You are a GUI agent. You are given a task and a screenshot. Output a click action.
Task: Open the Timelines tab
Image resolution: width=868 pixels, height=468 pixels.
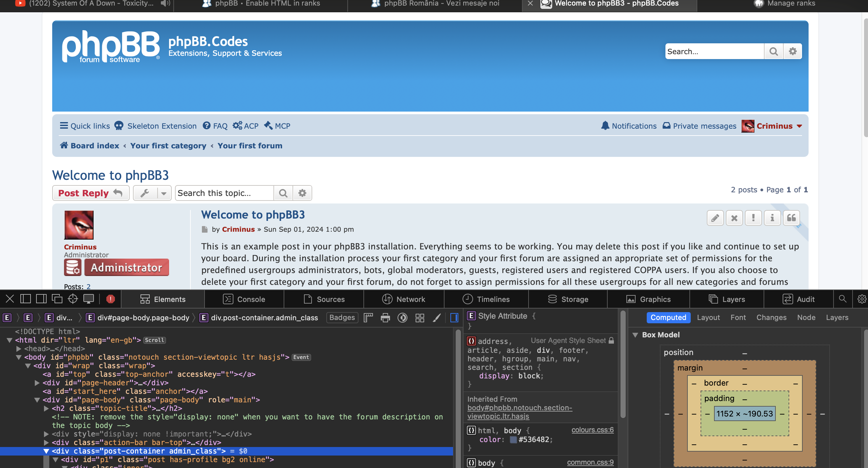click(486, 299)
